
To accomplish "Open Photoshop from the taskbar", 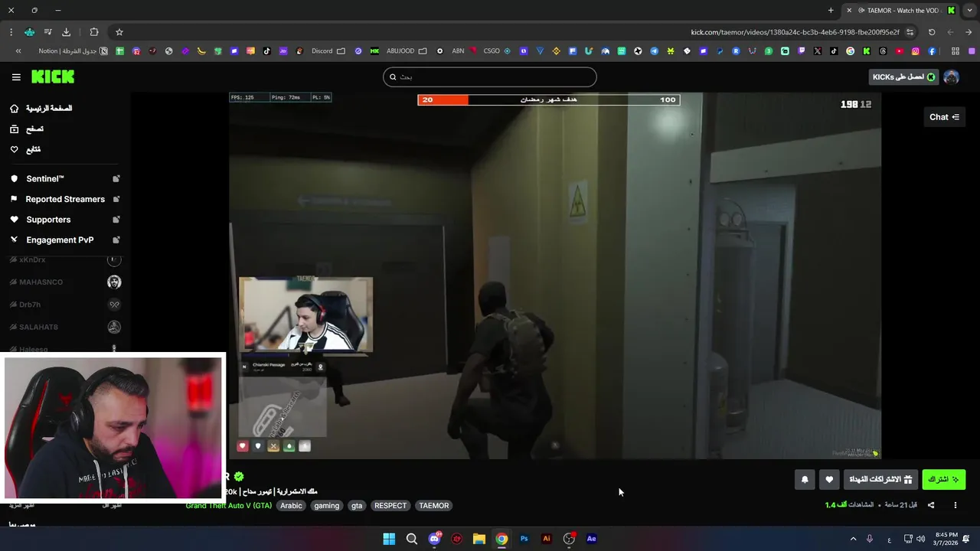I will 524,539.
